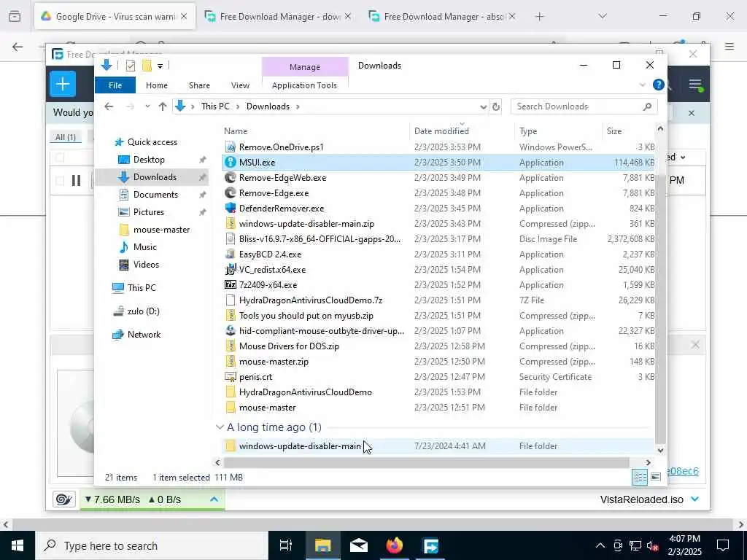Click the EasyBCD 2.4.exe file icon
This screenshot has height=560, width=747.
click(x=231, y=254)
